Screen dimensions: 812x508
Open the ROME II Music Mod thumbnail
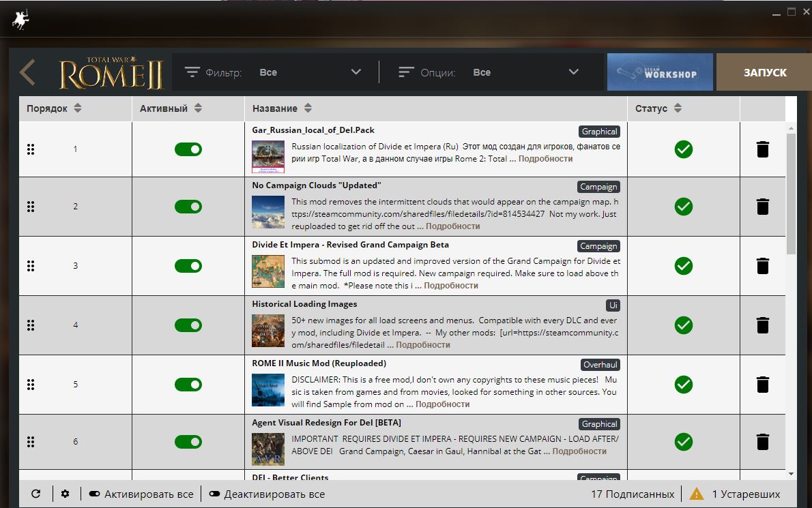pyautogui.click(x=268, y=390)
